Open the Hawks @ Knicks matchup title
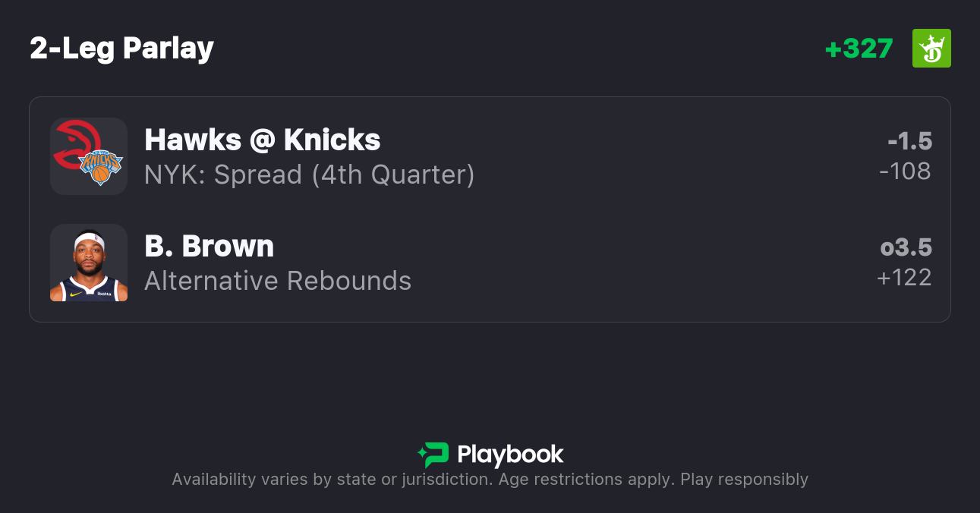Image resolution: width=980 pixels, height=513 pixels. (x=262, y=140)
